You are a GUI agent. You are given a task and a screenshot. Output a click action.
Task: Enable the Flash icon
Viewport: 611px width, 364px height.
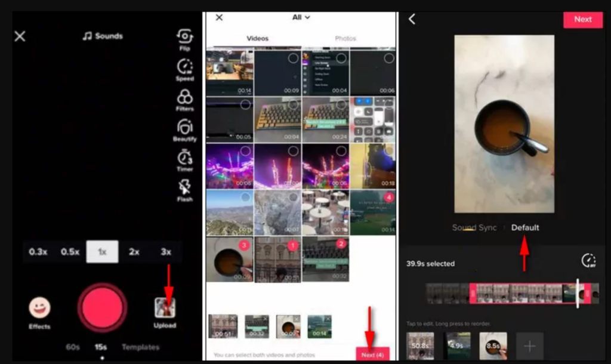point(184,188)
